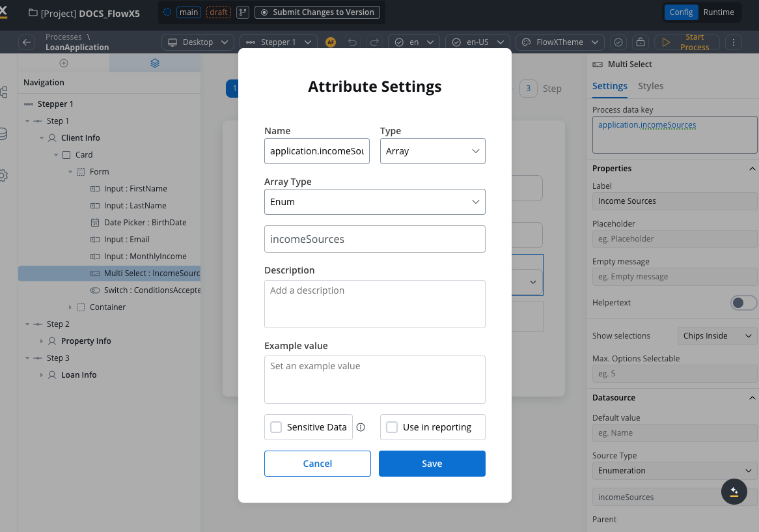This screenshot has height=532, width=759.
Task: Click the Switch component icon in tree
Action: pyautogui.click(x=95, y=290)
